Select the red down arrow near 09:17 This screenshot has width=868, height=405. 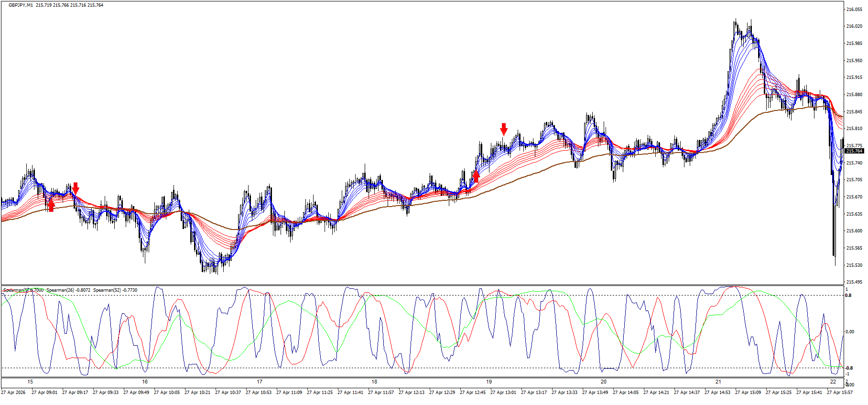[75, 188]
